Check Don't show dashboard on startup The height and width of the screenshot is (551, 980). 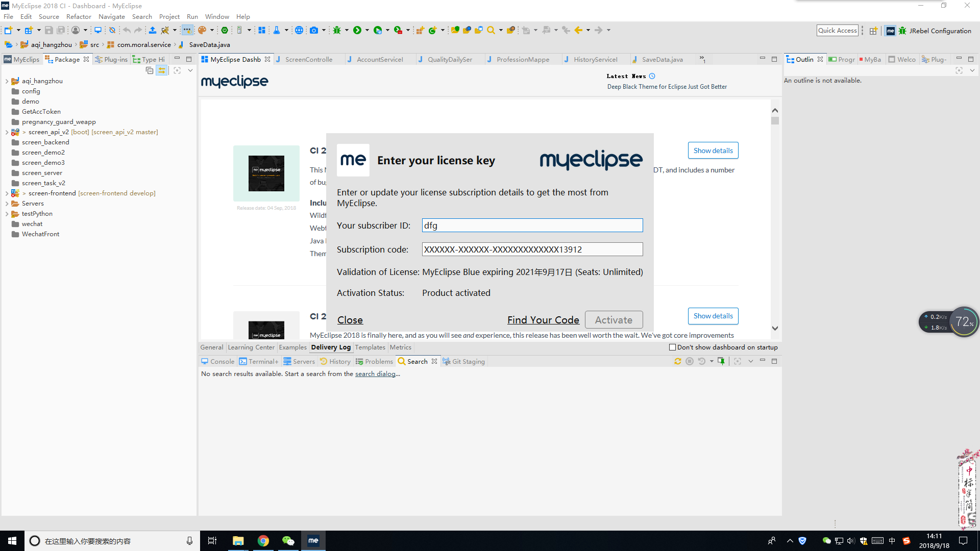pyautogui.click(x=672, y=347)
